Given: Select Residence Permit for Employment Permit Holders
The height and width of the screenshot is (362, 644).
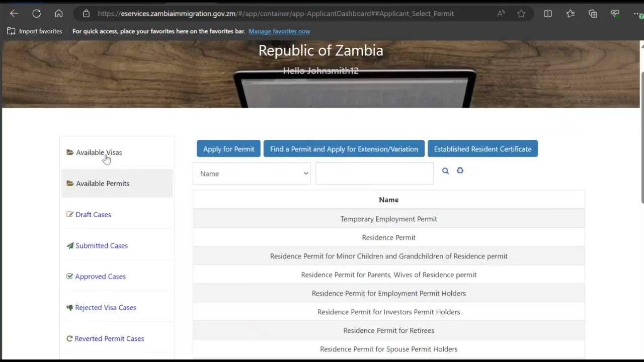Looking at the screenshot, I should [388, 293].
